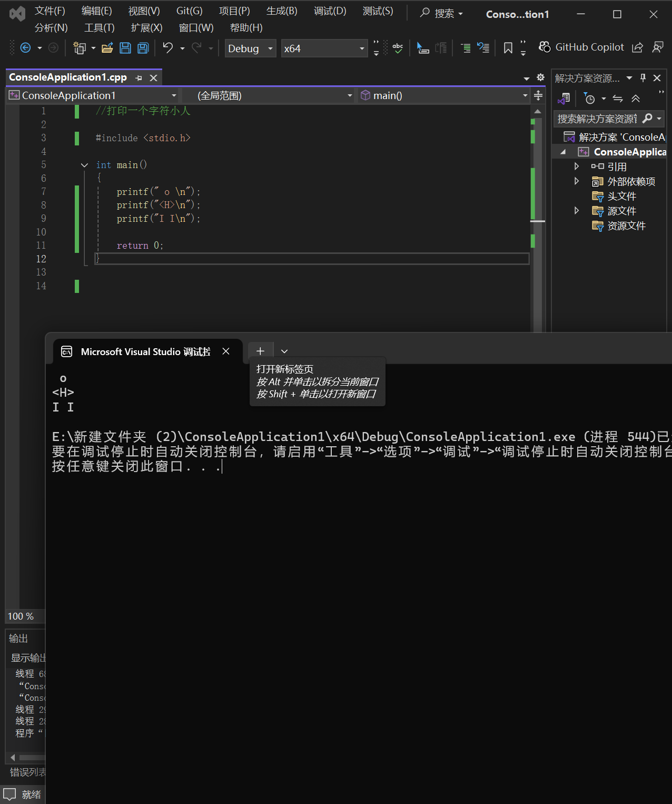This screenshot has height=804, width=672.
Task: Expand the 外部依赖项 node
Action: (x=577, y=181)
